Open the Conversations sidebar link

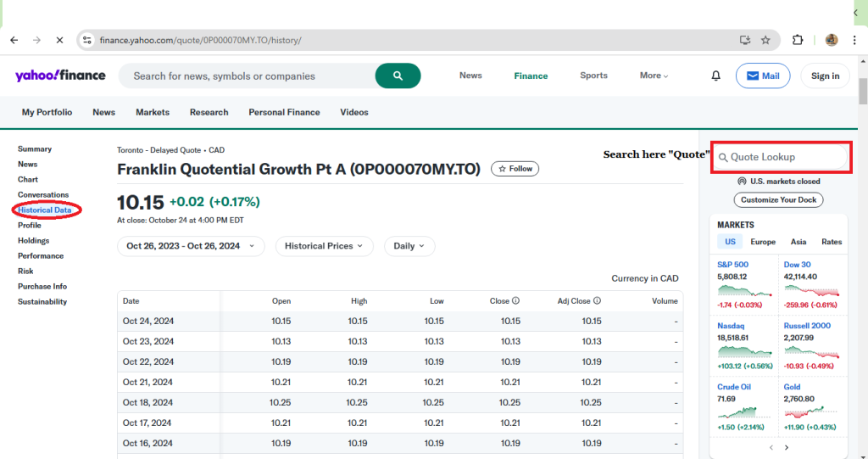(x=43, y=194)
